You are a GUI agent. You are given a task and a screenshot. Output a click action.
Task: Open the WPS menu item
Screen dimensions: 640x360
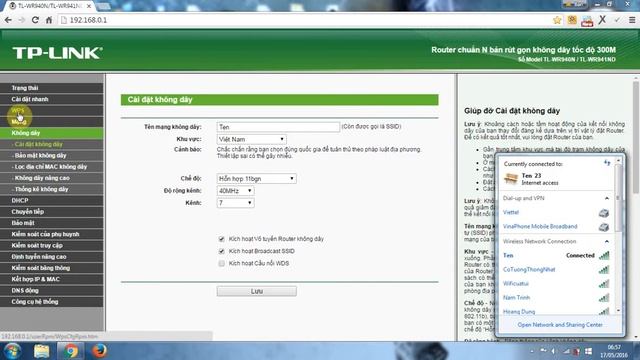click(x=52, y=111)
